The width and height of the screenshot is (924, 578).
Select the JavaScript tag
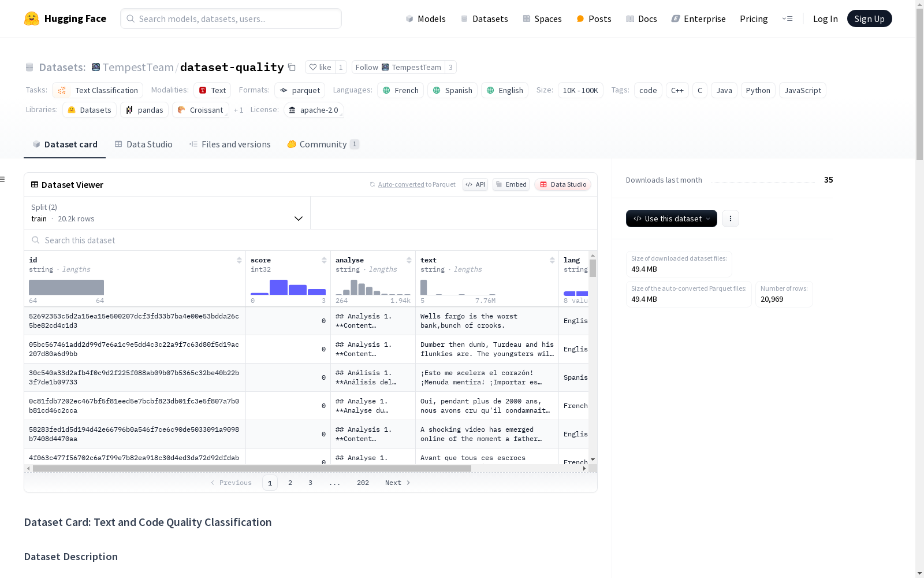pyautogui.click(x=803, y=90)
